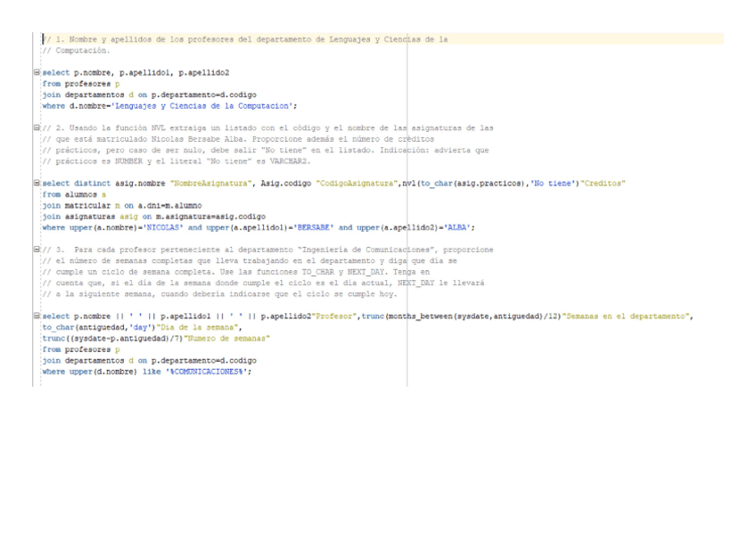Collapse the first select p.nombre query block
Screen dimensions: 756x534
36,72
